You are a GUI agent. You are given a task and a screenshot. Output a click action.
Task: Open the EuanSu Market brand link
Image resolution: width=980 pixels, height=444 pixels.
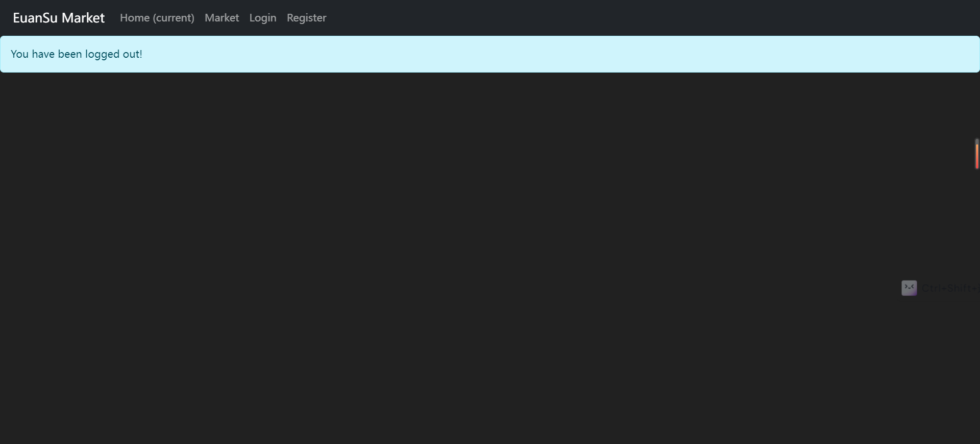[59, 18]
